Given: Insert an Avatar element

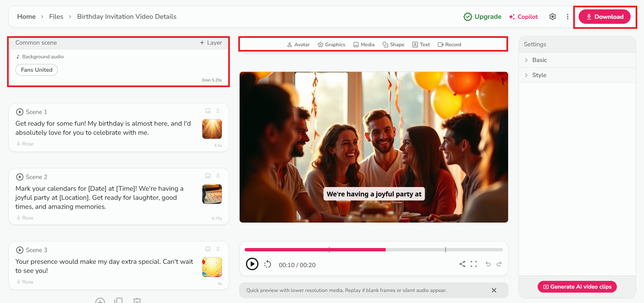Looking at the screenshot, I should 298,45.
